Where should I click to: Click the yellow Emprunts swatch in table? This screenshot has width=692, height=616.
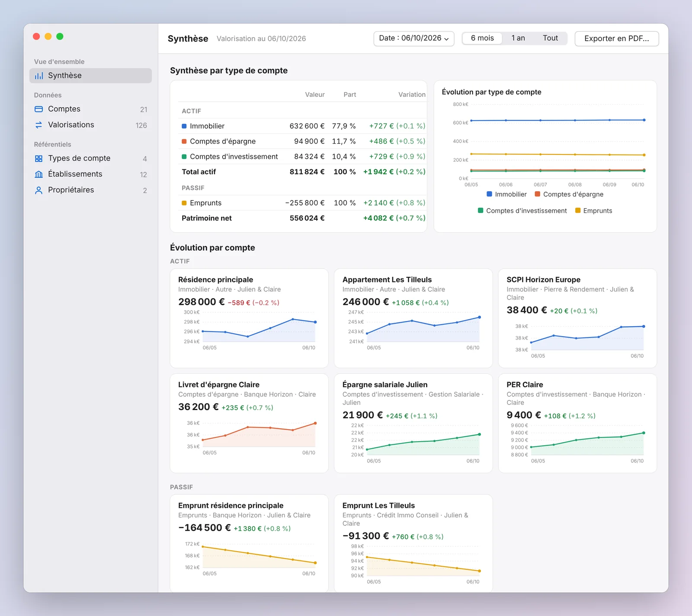184,203
